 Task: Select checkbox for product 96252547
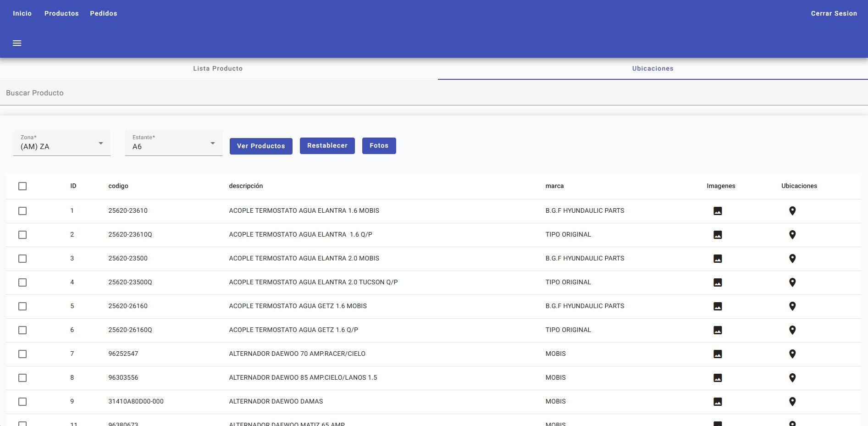point(22,354)
